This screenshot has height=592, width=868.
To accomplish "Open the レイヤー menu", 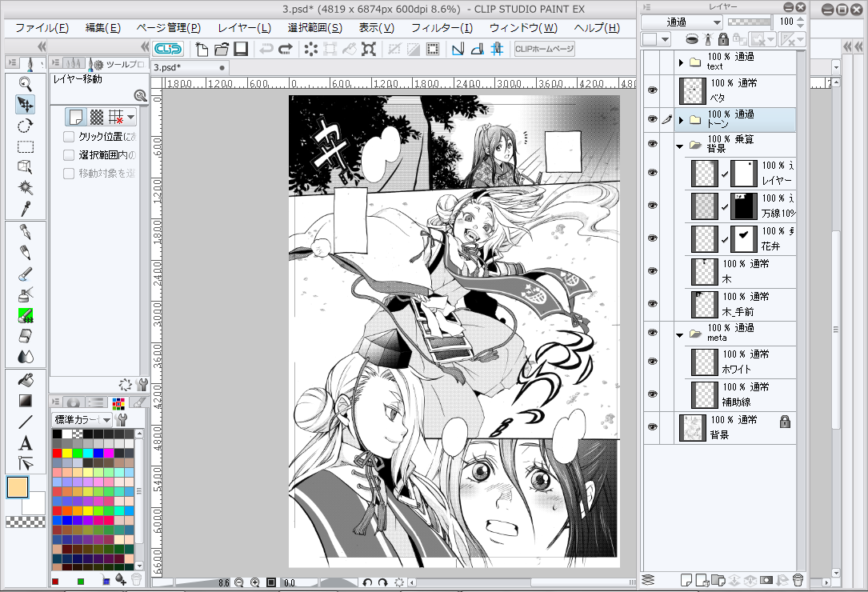I will coord(244,28).
